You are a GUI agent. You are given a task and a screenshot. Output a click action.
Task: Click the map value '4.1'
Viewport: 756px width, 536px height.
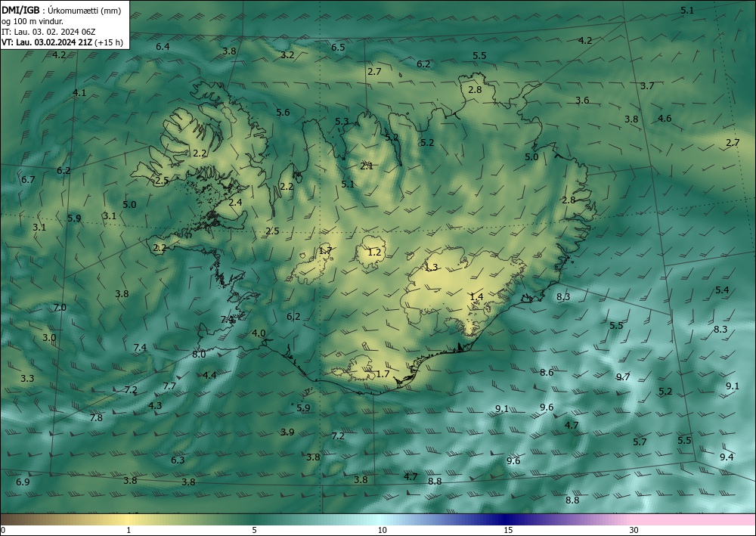point(79,92)
